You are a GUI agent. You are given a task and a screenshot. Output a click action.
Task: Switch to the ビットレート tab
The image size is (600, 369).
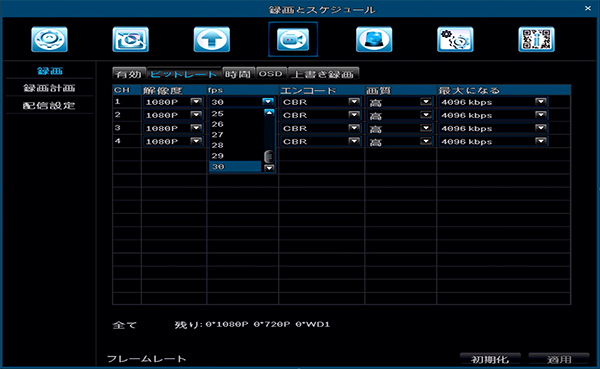click(x=184, y=73)
